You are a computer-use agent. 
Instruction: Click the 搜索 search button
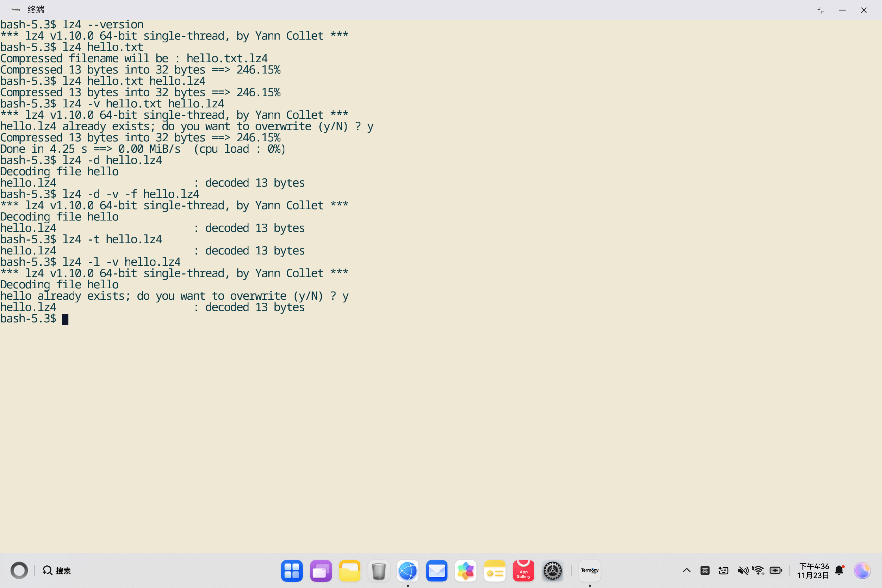(57, 570)
